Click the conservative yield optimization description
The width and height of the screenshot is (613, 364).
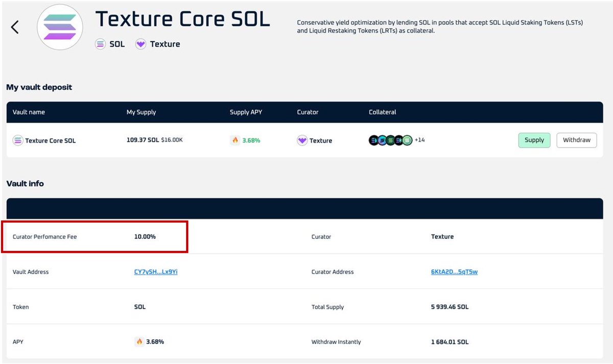pyautogui.click(x=440, y=27)
